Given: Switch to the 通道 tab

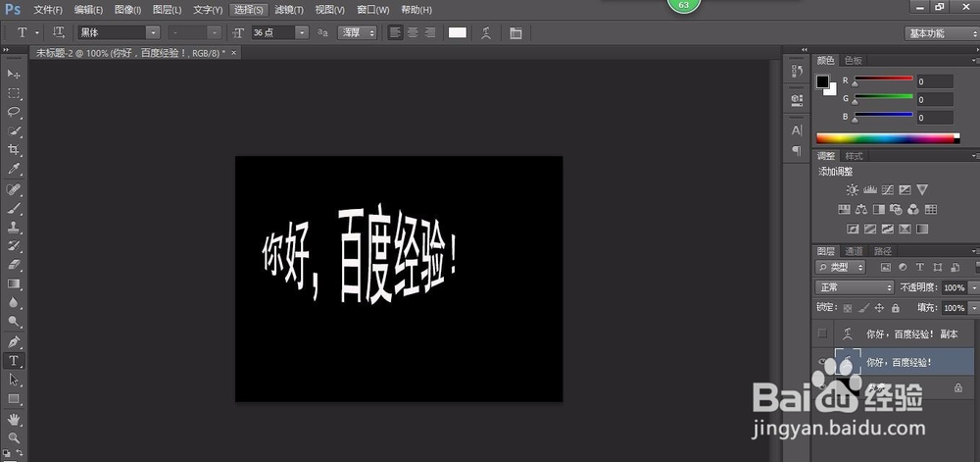Looking at the screenshot, I should (854, 251).
